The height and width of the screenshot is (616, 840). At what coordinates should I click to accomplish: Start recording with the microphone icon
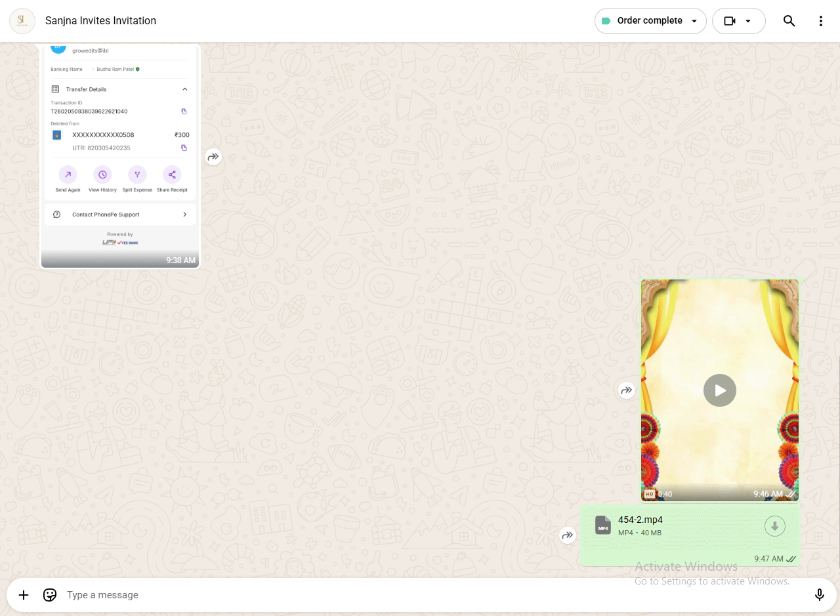(x=819, y=595)
